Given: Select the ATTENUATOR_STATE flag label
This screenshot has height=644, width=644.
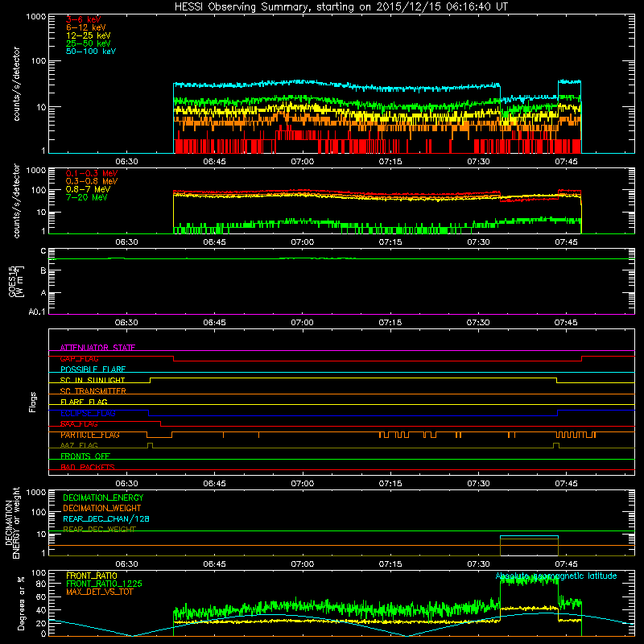Looking at the screenshot, I should click(97, 348).
